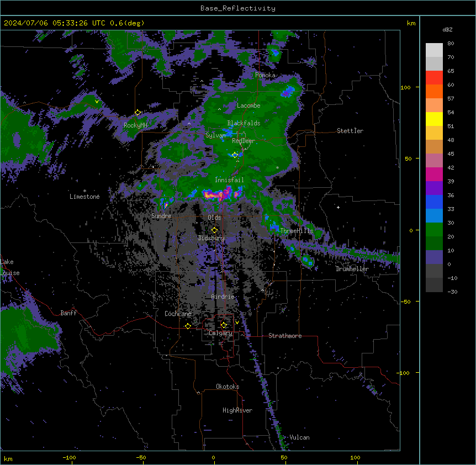Click the Drumheller label
Screen dimensions: 476x465
point(352,269)
